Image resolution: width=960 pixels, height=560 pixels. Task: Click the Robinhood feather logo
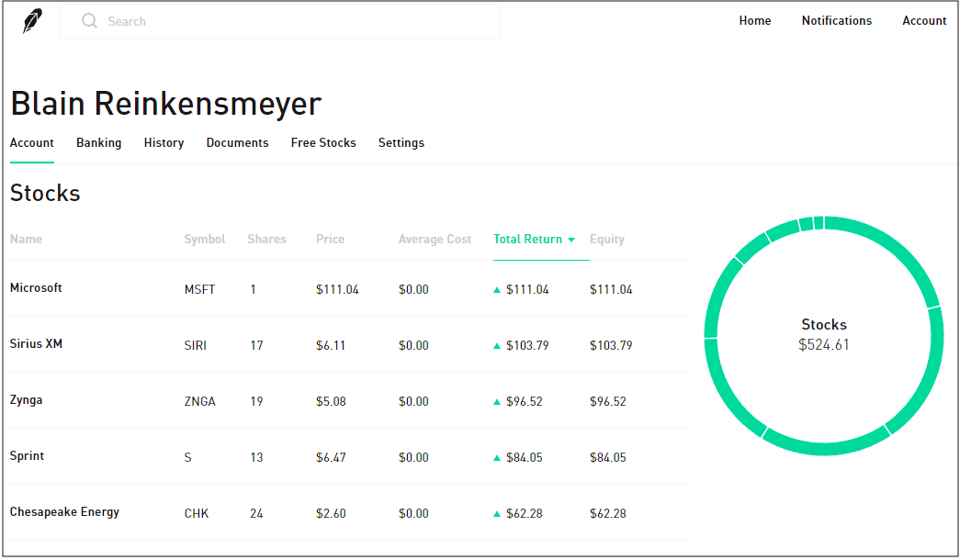point(32,21)
